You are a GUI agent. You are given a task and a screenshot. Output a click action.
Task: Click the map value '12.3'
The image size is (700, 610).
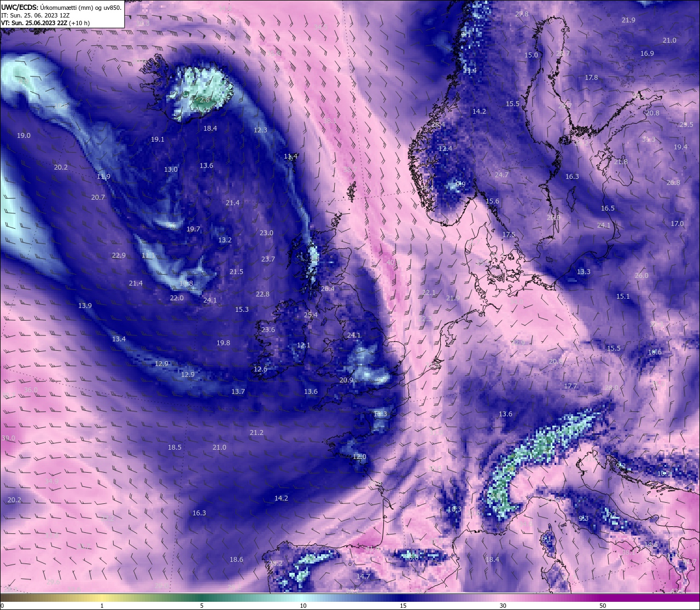(260, 130)
